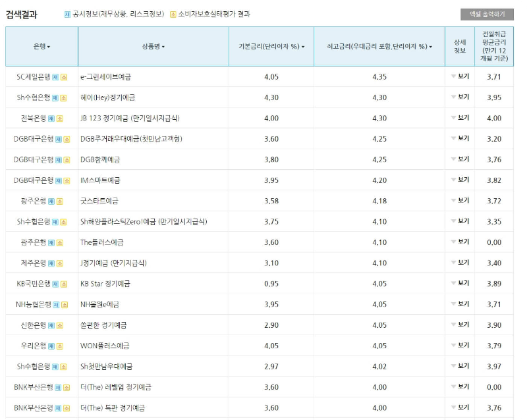This screenshot has width=527, height=420.
Task: Click the 소 icon on the 더(The) 레벨업 정기예금 row
Action: [x=67, y=388]
